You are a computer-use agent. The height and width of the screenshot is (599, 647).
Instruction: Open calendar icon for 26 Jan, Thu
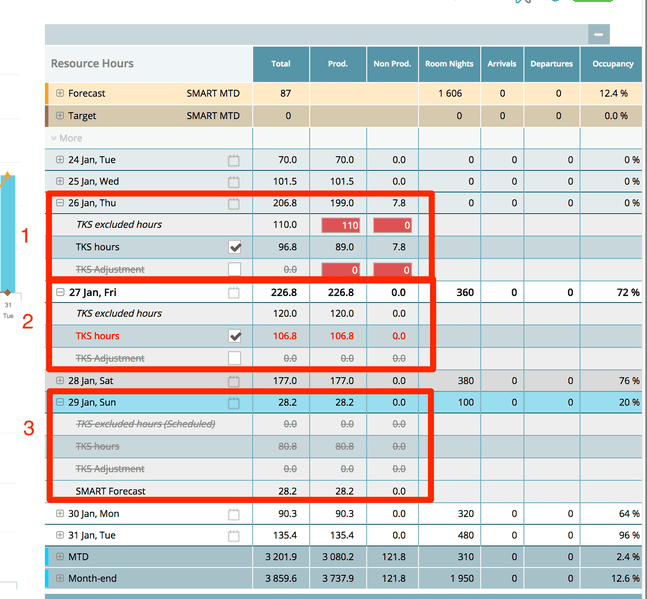click(x=234, y=204)
